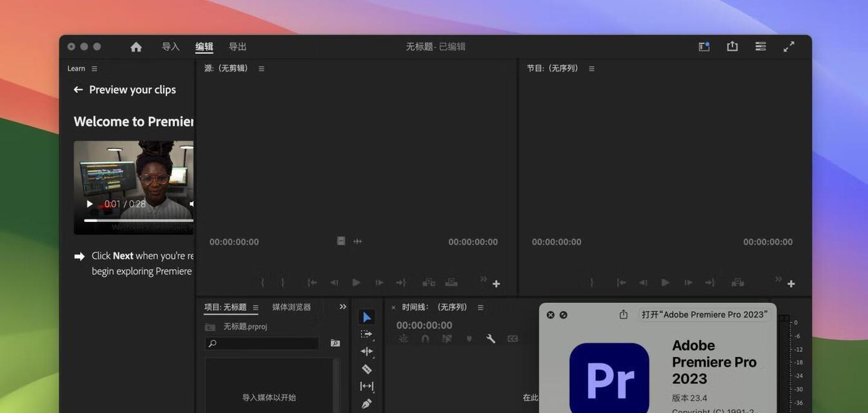
Task: Click the project search field
Action: [262, 343]
